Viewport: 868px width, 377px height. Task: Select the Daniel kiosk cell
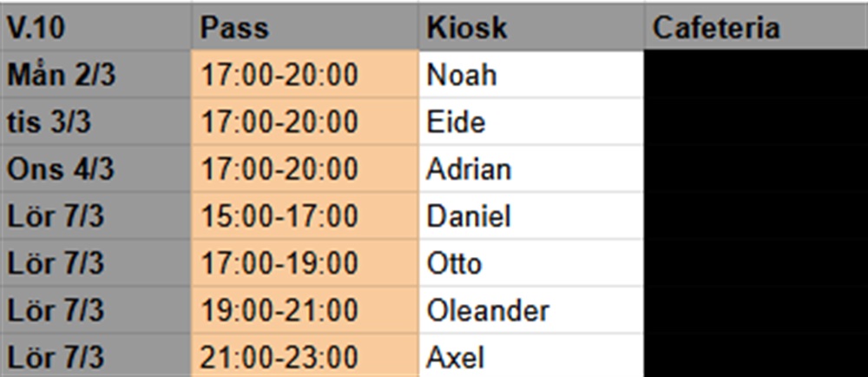[530, 215]
